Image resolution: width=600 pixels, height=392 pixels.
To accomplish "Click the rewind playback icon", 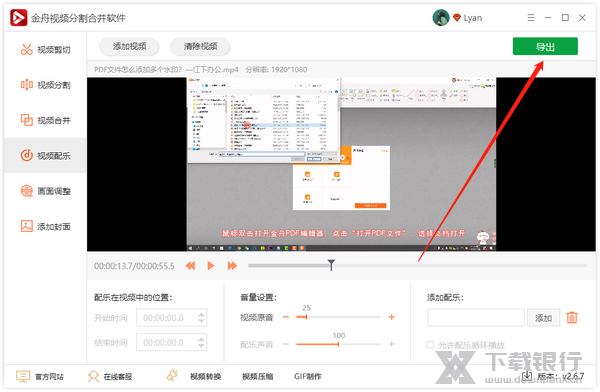I will pos(190,266).
